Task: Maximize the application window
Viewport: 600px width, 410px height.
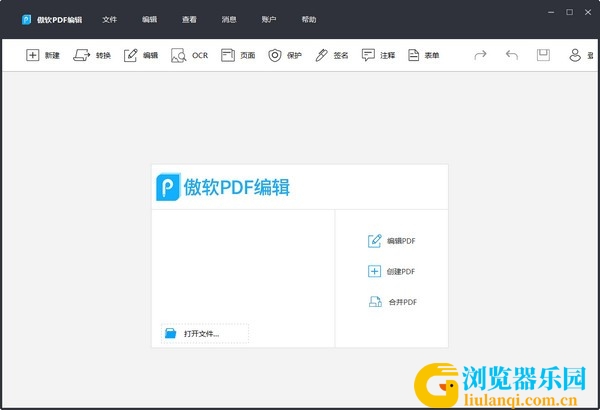Action: (x=569, y=12)
